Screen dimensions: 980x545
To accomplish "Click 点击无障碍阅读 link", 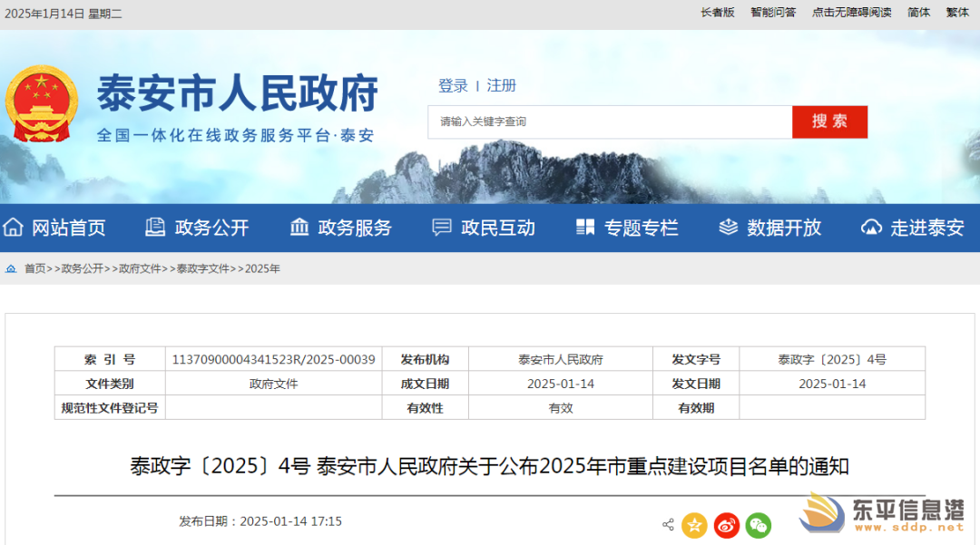I will (x=851, y=13).
